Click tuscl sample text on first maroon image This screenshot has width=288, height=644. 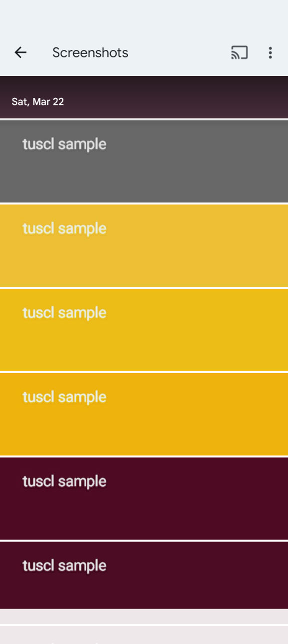click(x=64, y=482)
